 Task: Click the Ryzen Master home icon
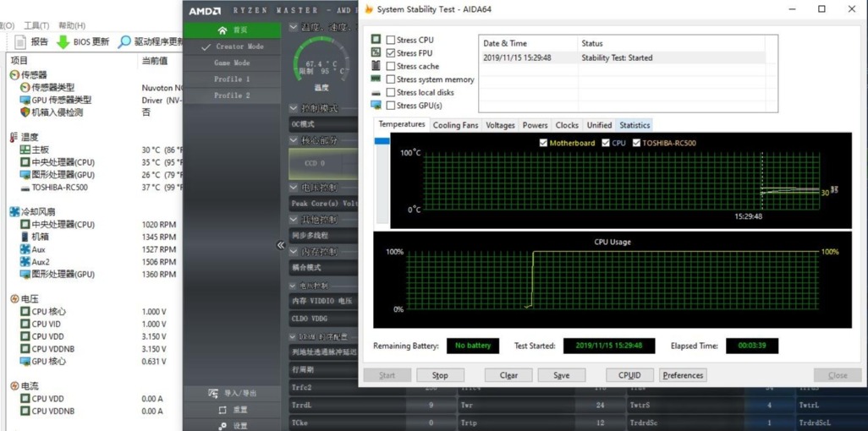click(x=222, y=30)
